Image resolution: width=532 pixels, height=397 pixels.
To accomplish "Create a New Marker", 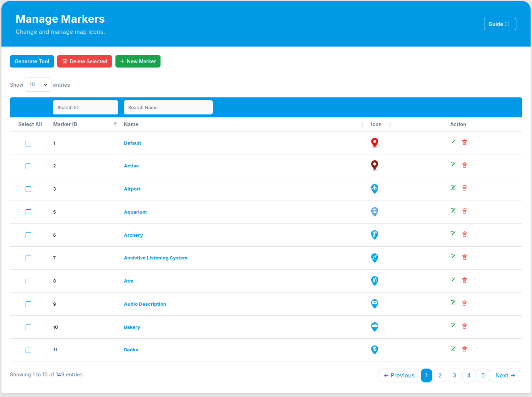I will click(138, 61).
